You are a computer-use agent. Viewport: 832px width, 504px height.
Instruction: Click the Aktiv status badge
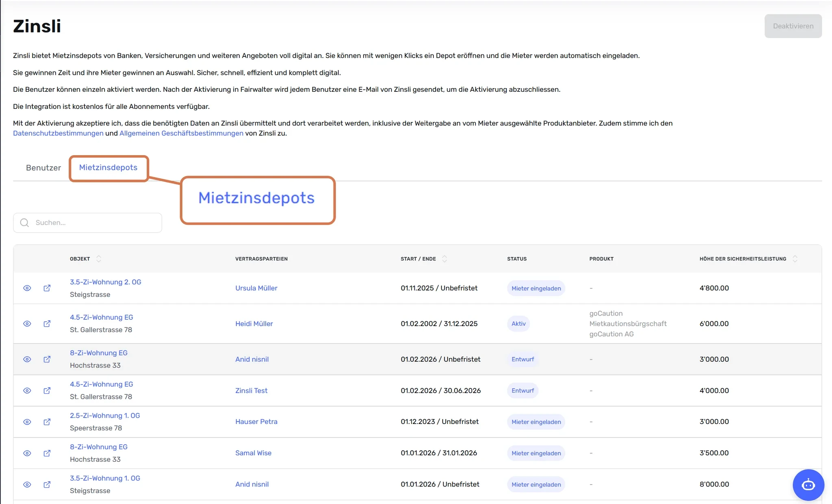coord(518,324)
